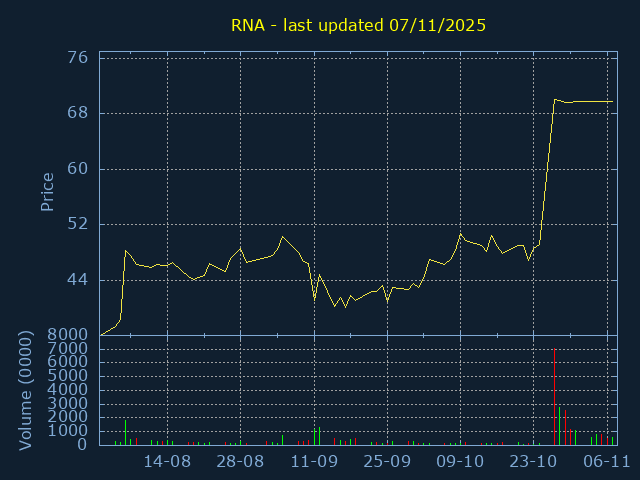The height and width of the screenshot is (480, 640).
Task: Click the 14-08 date label
Action: point(167,462)
